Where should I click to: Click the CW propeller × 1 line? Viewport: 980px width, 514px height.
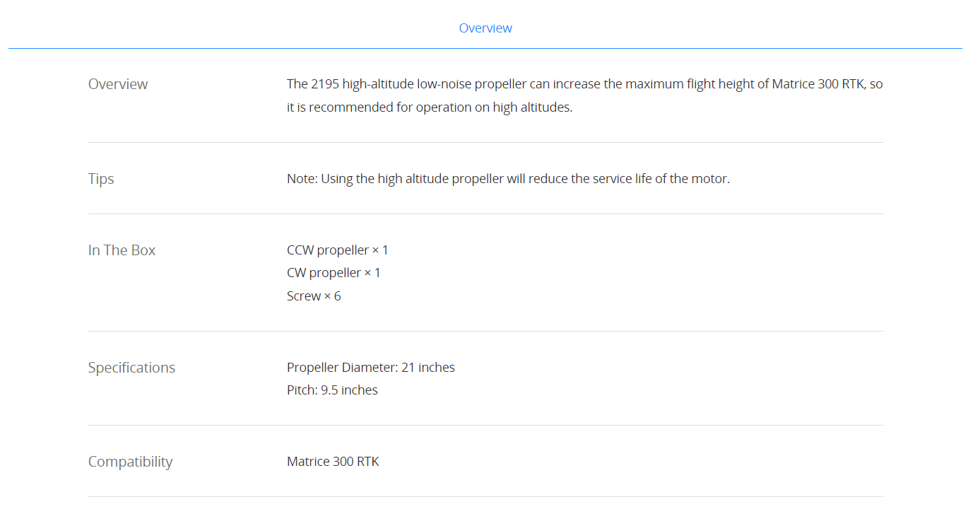click(x=333, y=273)
